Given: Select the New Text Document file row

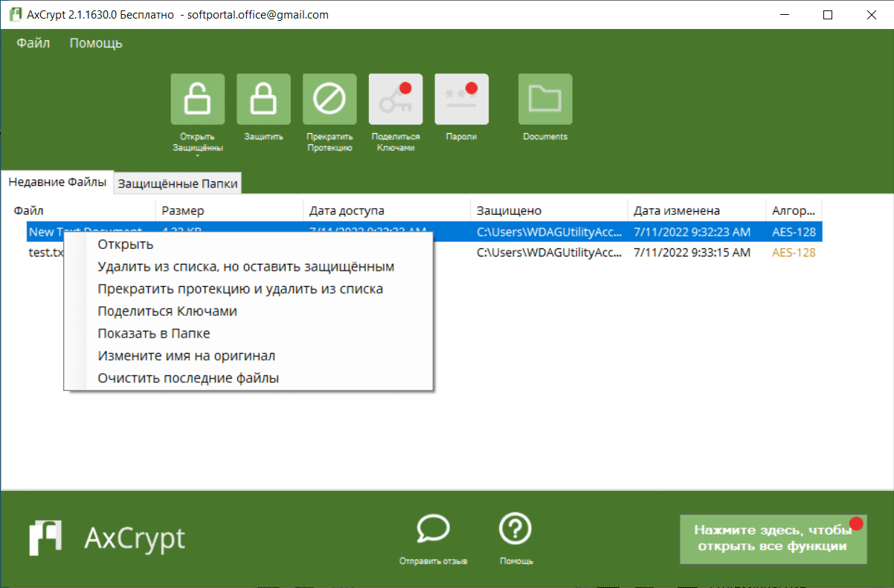Looking at the screenshot, I should click(x=425, y=232).
